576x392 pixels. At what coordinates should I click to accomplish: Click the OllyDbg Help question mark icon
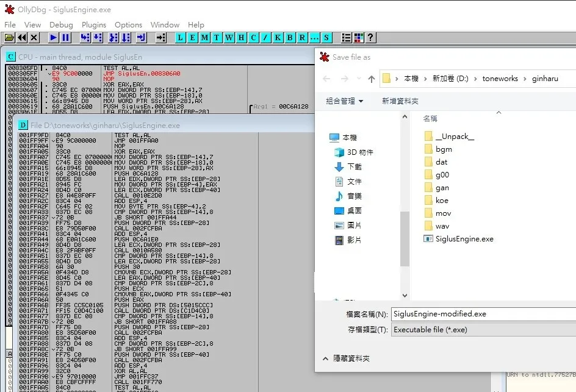pos(370,38)
